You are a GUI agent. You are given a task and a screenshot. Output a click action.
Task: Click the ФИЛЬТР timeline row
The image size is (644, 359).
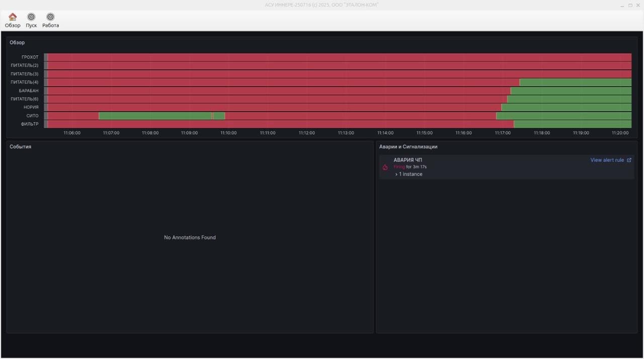point(302,124)
